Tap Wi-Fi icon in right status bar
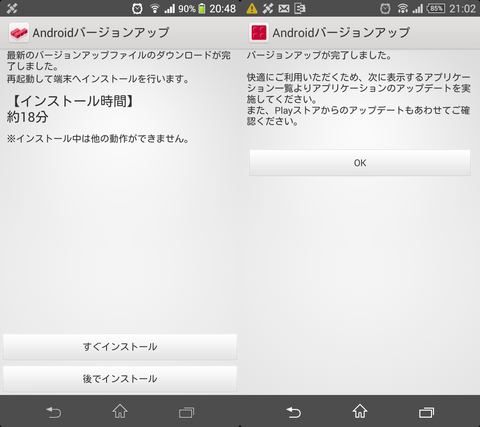 click(403, 8)
